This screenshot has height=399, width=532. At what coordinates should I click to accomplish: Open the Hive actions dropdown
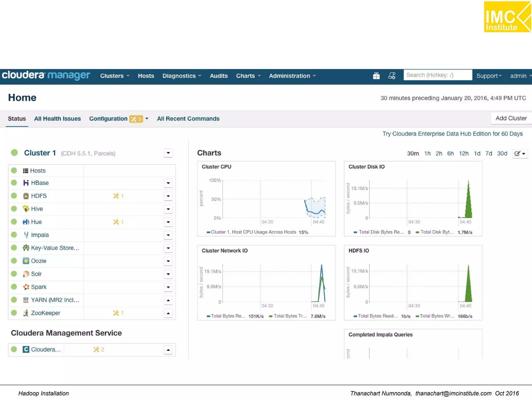pyautogui.click(x=168, y=209)
